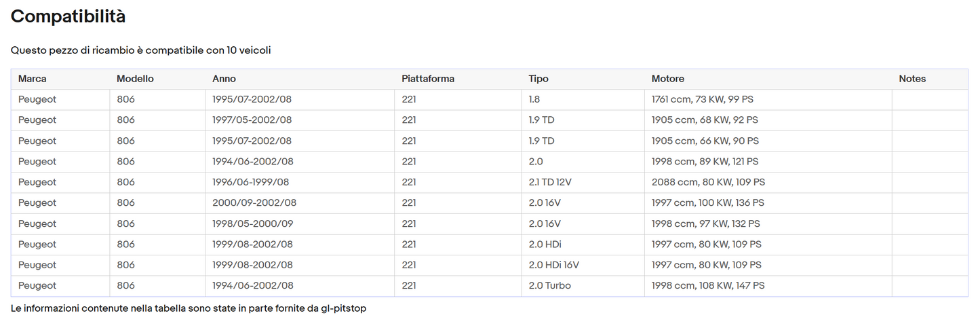The width and height of the screenshot is (980, 324).
Task: Select the 1996/06-1999/08 year cell
Action: click(x=252, y=182)
